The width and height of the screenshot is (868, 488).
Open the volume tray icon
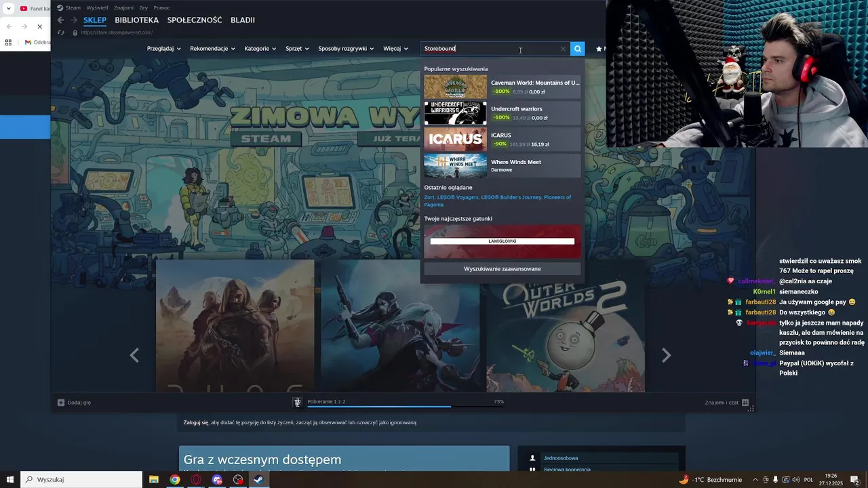[795, 479]
